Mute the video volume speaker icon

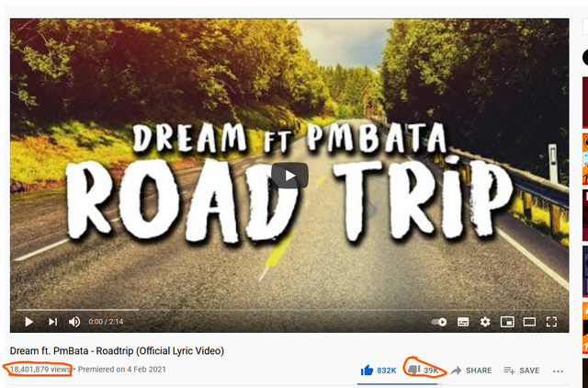point(74,322)
